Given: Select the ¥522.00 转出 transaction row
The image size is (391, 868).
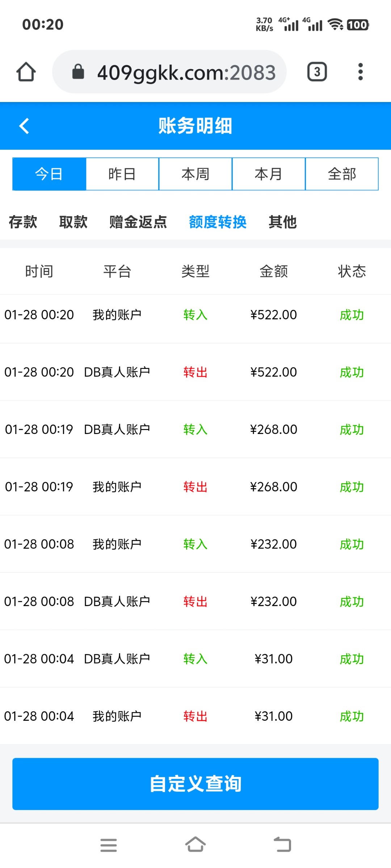Looking at the screenshot, I should point(195,372).
